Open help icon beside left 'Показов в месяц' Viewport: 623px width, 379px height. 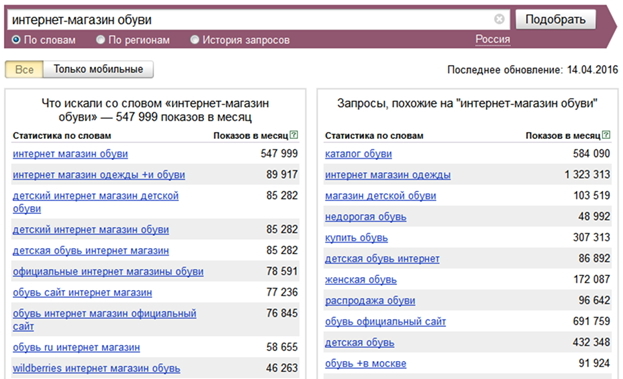point(294,135)
